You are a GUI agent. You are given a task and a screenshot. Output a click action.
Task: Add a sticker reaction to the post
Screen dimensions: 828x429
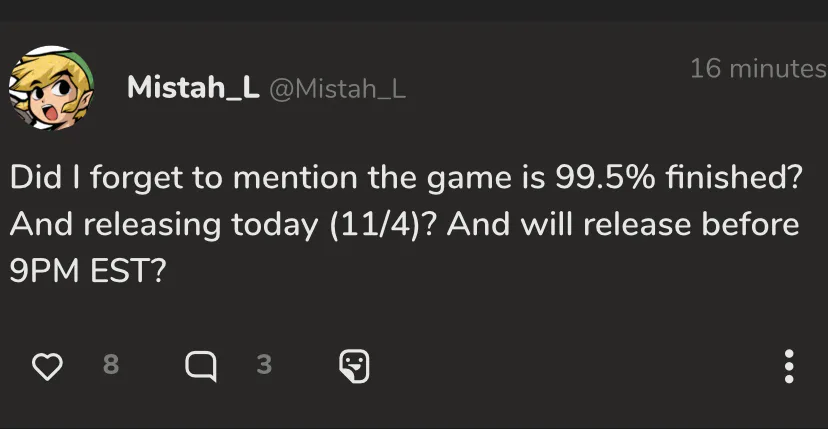coord(354,366)
